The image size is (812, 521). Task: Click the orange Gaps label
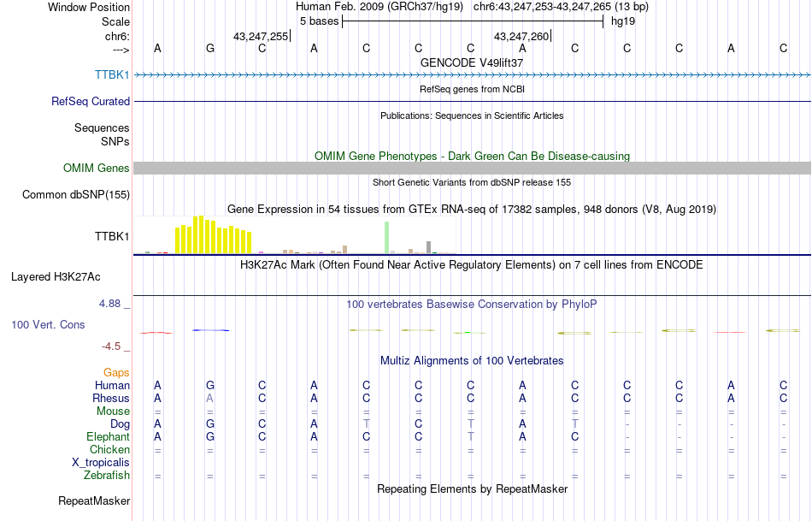116,373
